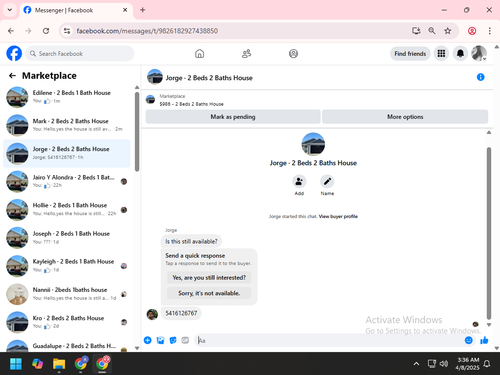
Task: Click Jorge's avatar next to phone number message
Action: [x=152, y=314]
